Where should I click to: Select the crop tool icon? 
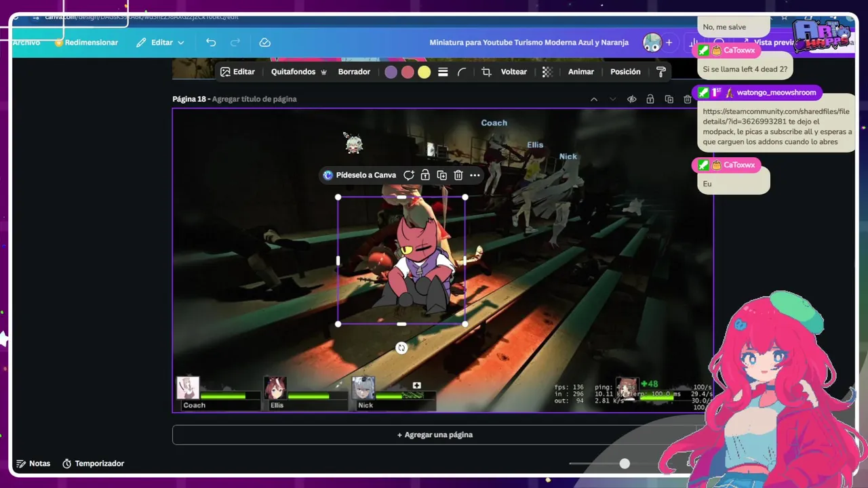[x=486, y=72]
